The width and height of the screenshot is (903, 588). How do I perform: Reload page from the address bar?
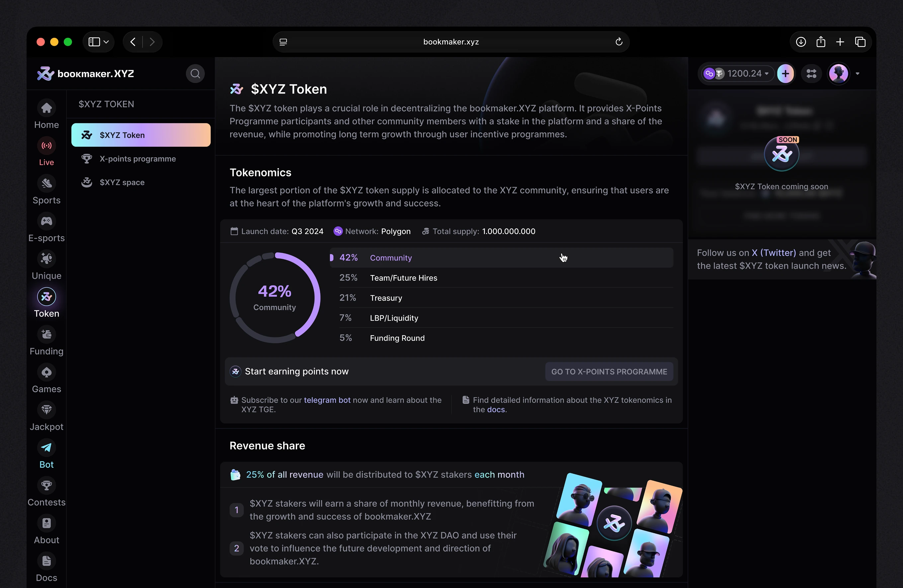(x=618, y=42)
